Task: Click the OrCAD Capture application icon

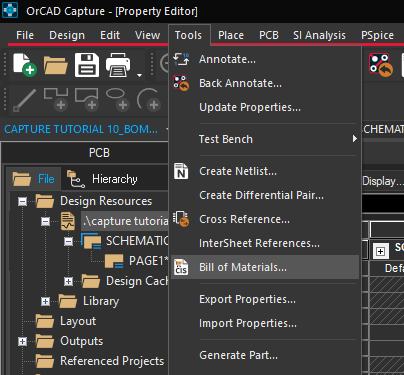Action: point(10,10)
